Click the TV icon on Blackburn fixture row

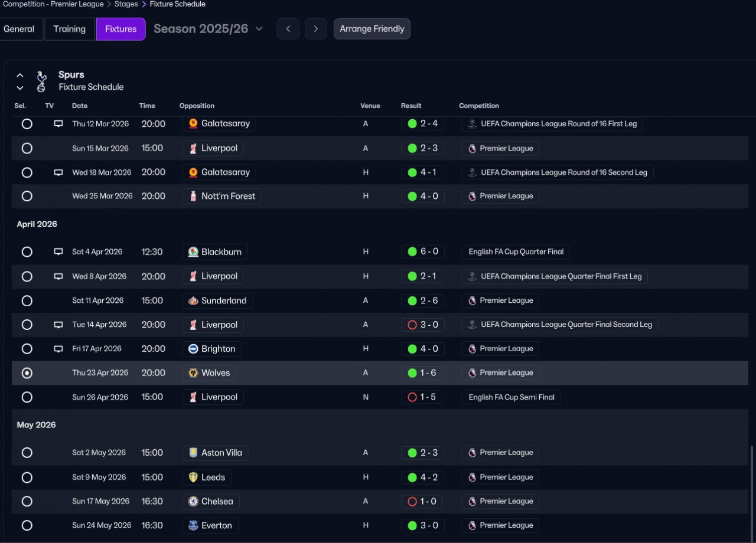[x=58, y=252]
